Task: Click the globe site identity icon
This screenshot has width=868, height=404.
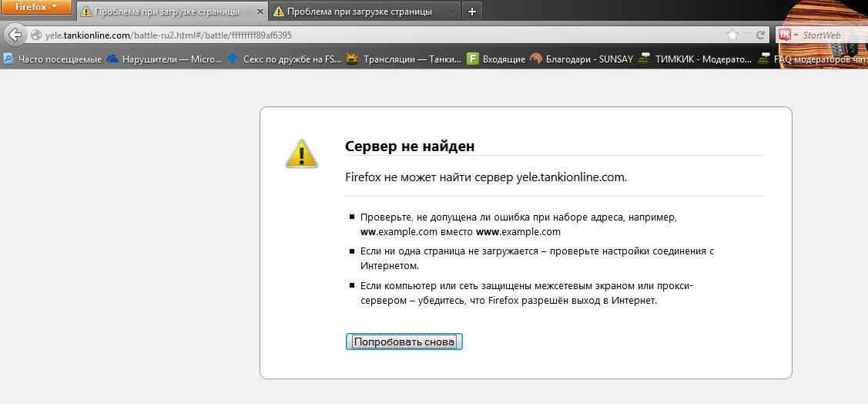Action: coord(36,35)
